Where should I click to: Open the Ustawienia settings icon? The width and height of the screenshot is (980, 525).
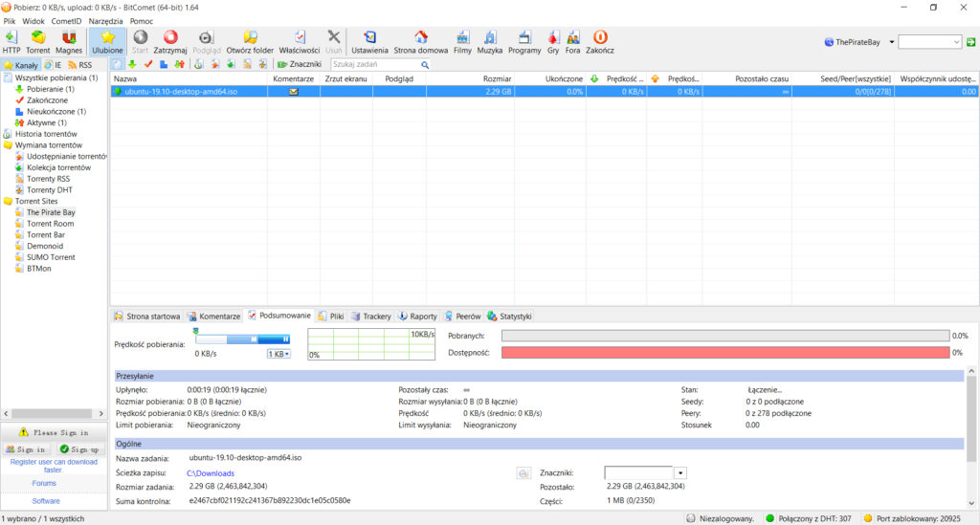(369, 41)
